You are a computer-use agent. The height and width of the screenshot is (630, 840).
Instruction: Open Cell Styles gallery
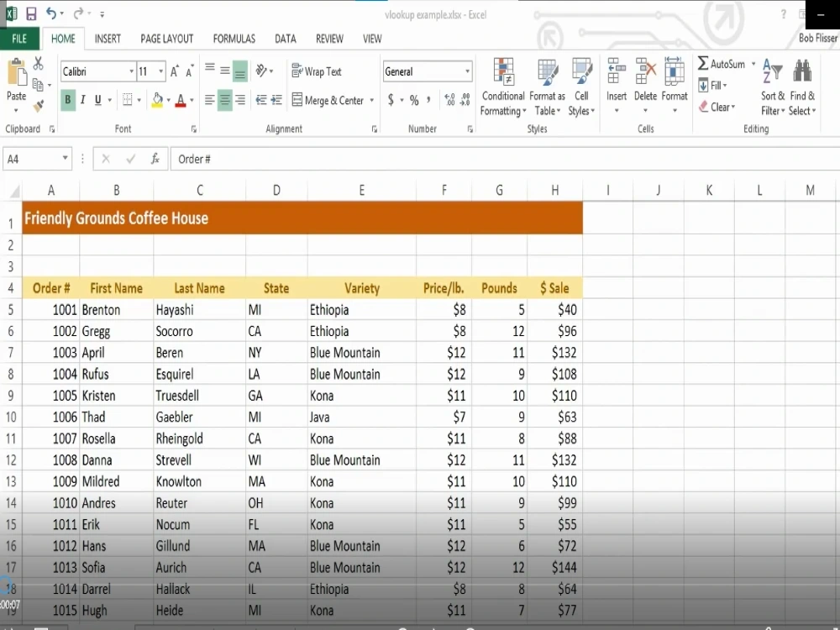pos(582,87)
